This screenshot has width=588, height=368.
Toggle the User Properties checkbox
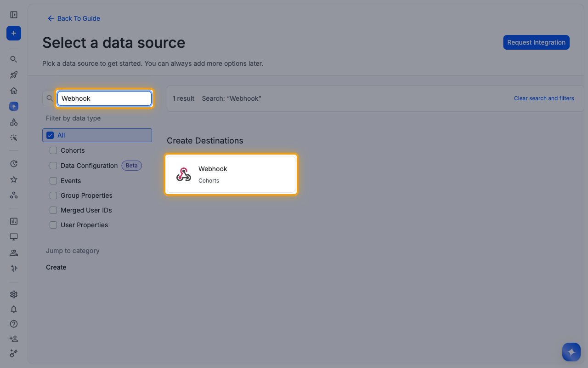click(53, 225)
